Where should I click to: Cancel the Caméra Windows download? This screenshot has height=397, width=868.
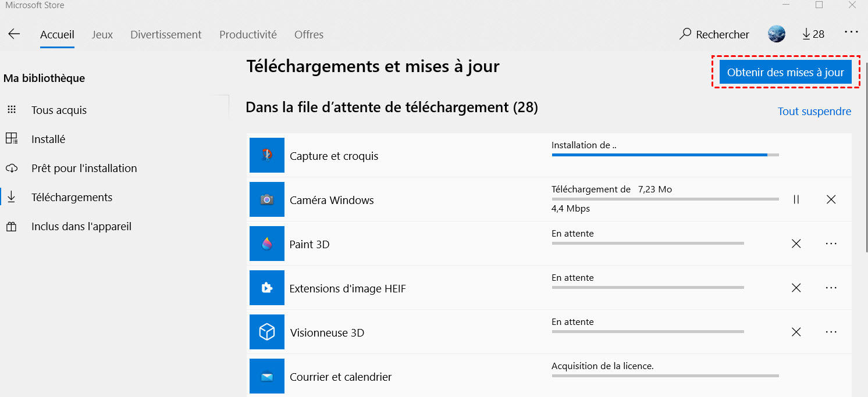tap(831, 199)
